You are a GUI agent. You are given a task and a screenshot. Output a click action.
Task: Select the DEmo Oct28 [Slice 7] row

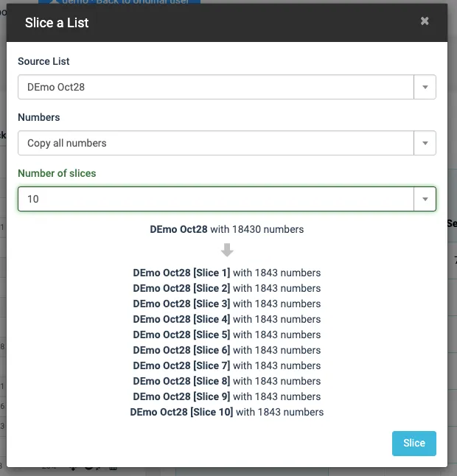click(x=227, y=365)
